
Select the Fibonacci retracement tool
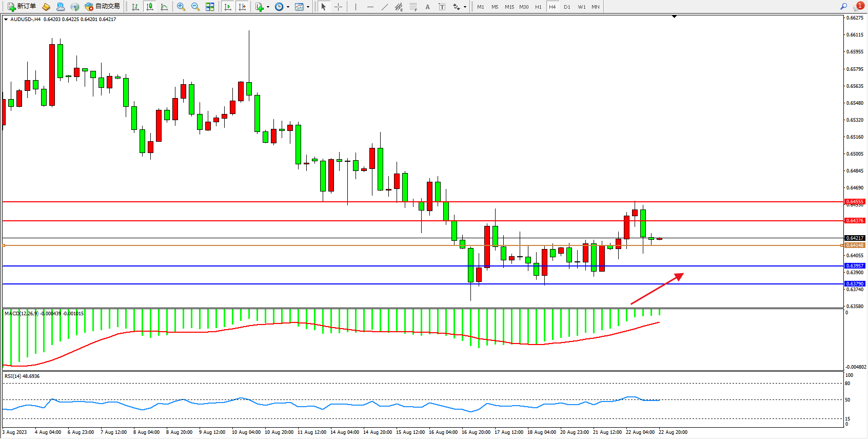tap(413, 7)
